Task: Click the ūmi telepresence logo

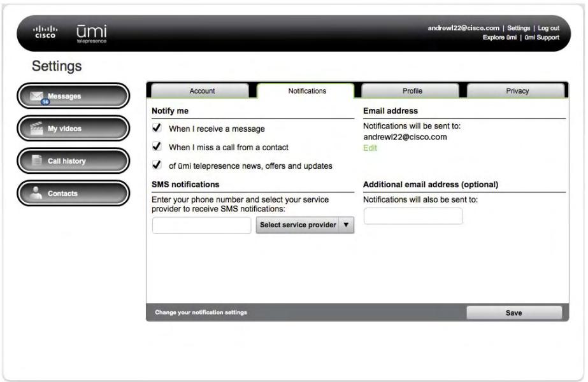Action: point(92,34)
